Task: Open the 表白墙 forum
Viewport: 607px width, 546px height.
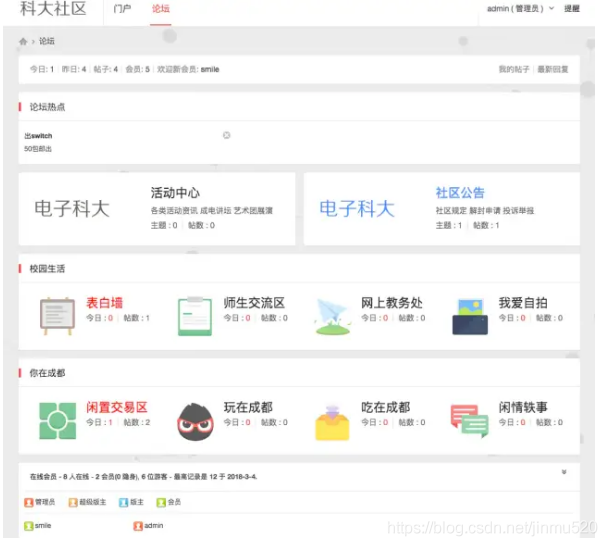Action: coord(104,303)
